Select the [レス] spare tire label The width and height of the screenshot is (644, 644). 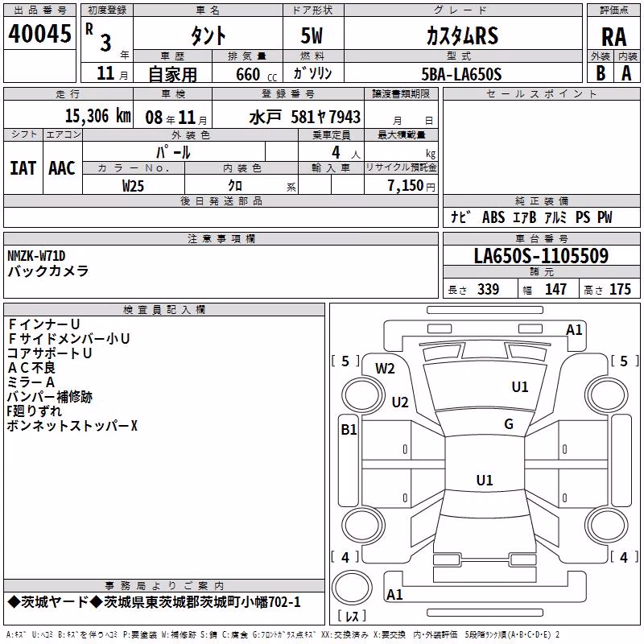coord(352,616)
